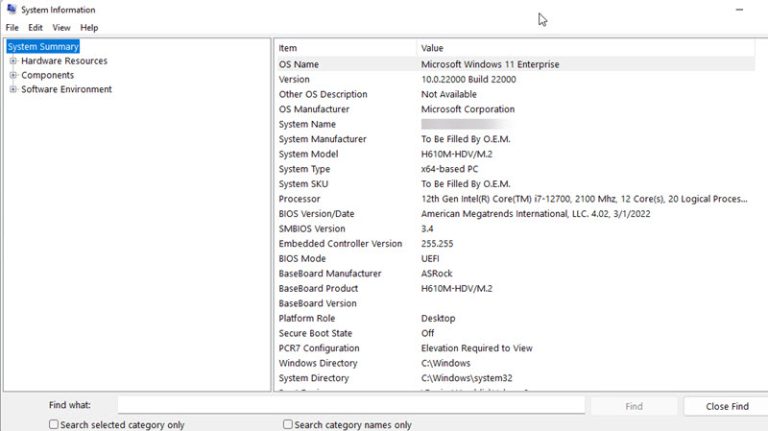
Task: Select the BaseBoard Product row
Action: 515,288
